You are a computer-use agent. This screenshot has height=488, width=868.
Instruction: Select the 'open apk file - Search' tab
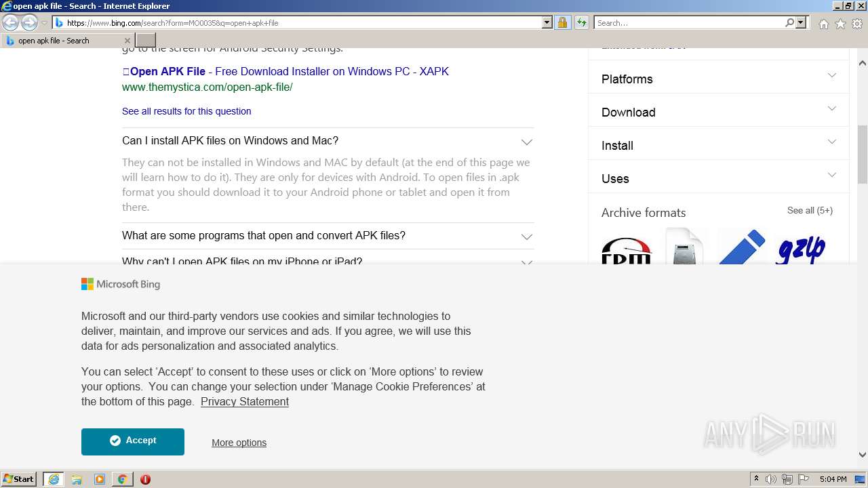(68, 41)
